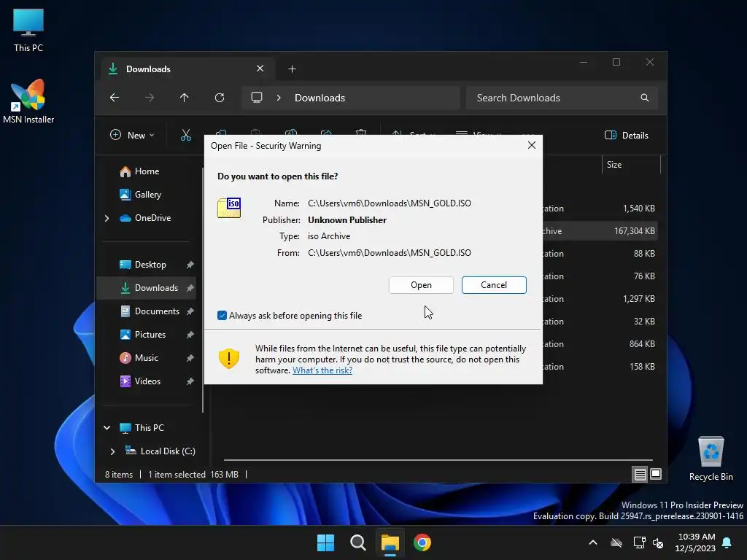Viewport: 747px width, 560px height.
Task: Select the 1,297 KB file row
Action: tap(600, 299)
